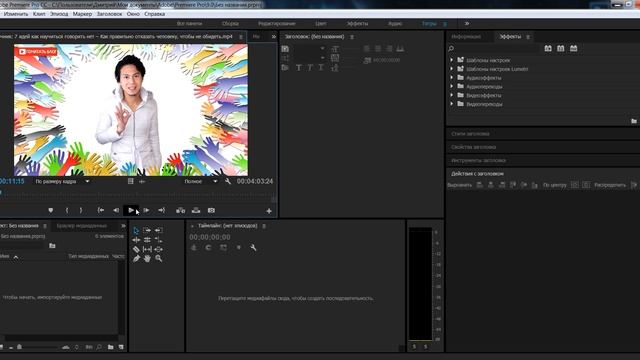The height and width of the screenshot is (360, 640).
Task: Select the Track Select Backward tool
Action: pos(158,231)
